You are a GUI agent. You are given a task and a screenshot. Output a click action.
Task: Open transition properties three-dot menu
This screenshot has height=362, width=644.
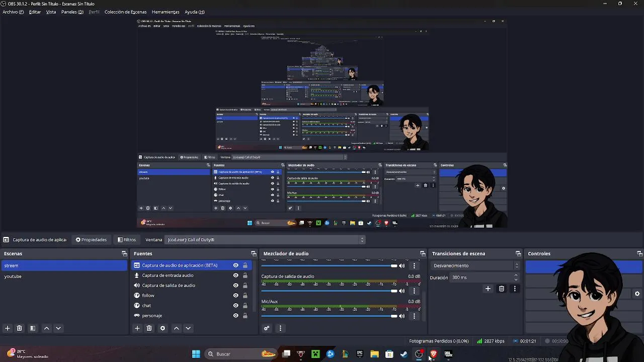point(515,289)
